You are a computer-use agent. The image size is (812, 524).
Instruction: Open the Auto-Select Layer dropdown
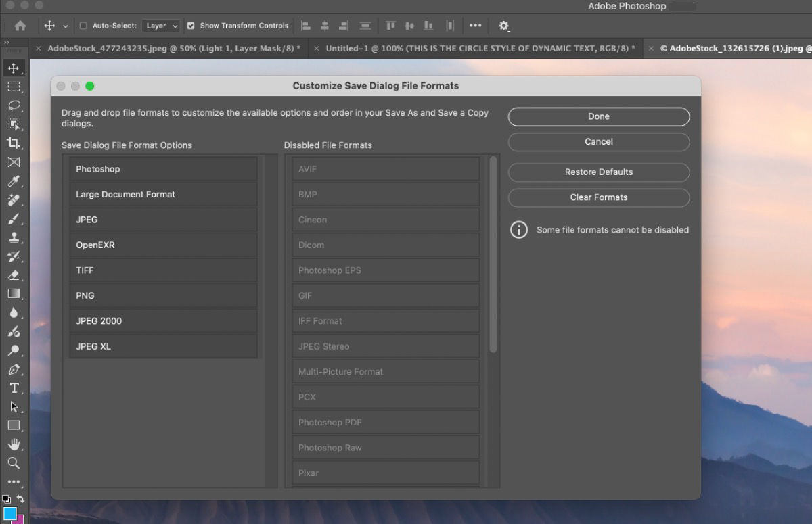click(x=160, y=26)
